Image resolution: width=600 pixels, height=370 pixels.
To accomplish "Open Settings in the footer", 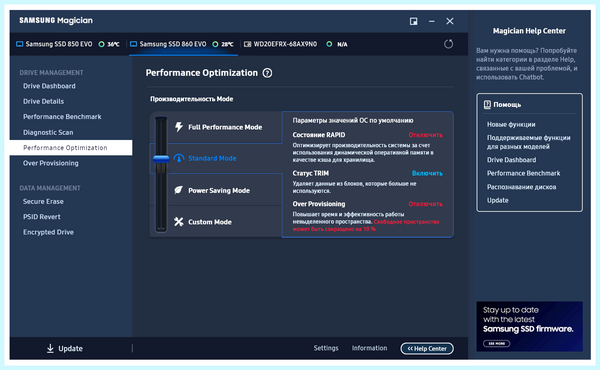I will (326, 348).
